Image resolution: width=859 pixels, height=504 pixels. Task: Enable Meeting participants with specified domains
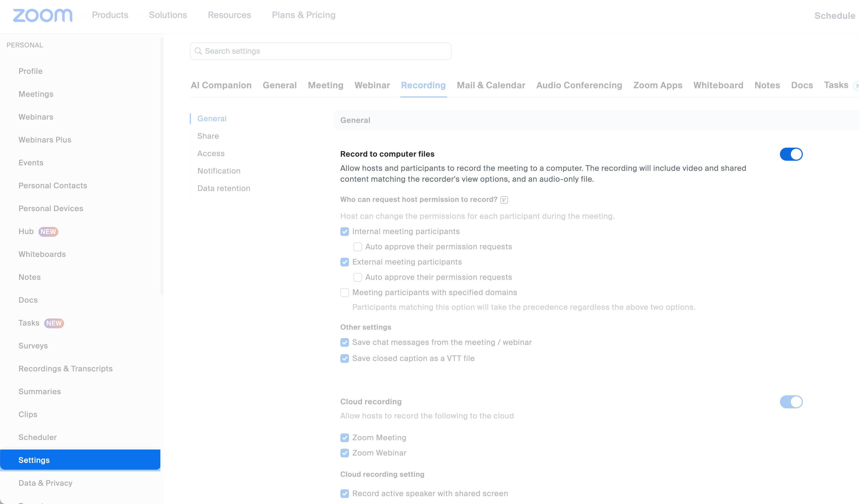[344, 293]
